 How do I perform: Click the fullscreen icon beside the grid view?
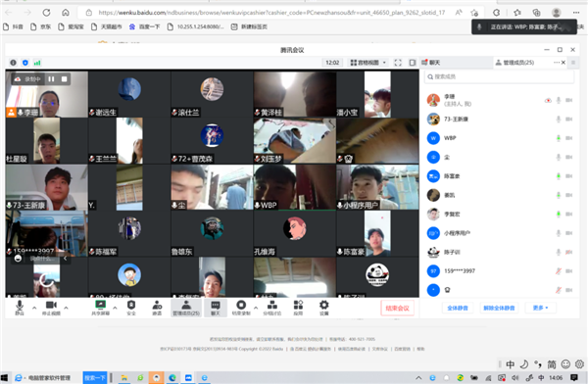pos(398,63)
